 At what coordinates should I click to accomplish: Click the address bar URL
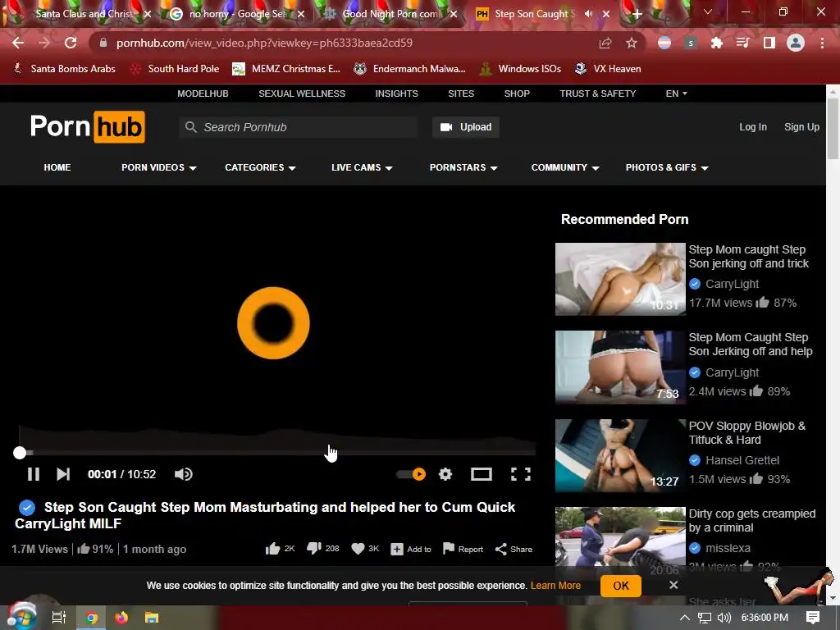[x=264, y=43]
